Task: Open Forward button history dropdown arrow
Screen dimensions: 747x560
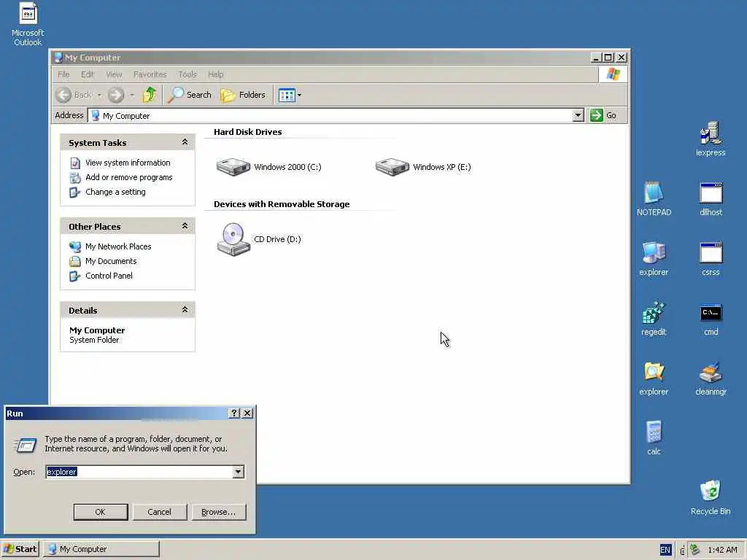Action: coord(132,95)
